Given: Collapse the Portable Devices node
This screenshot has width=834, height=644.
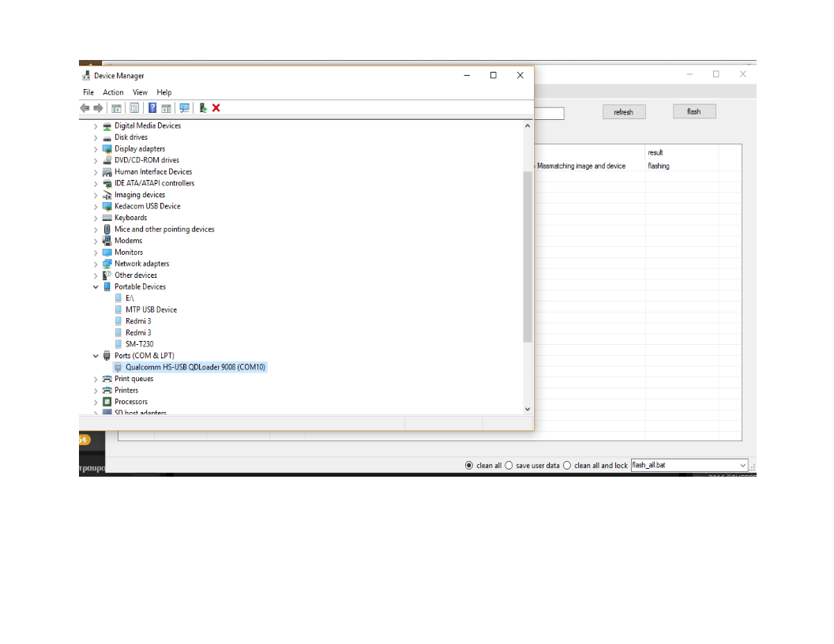Looking at the screenshot, I should (x=96, y=287).
